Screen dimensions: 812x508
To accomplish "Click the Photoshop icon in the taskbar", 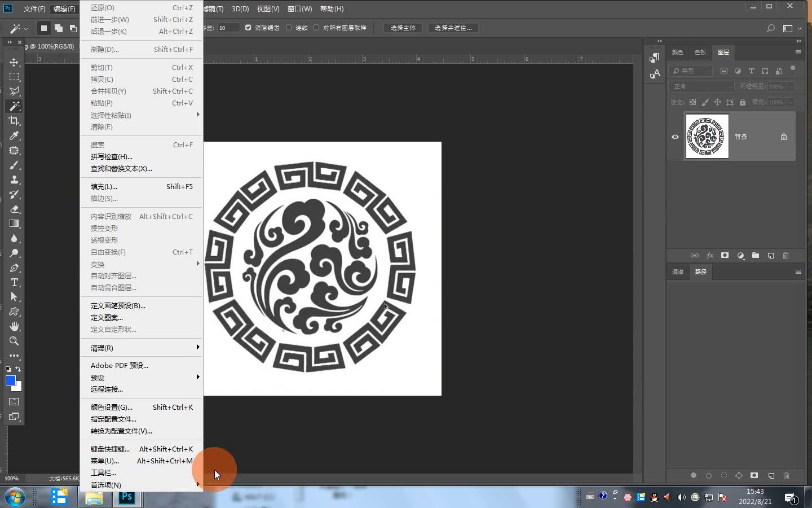I will click(x=127, y=497).
